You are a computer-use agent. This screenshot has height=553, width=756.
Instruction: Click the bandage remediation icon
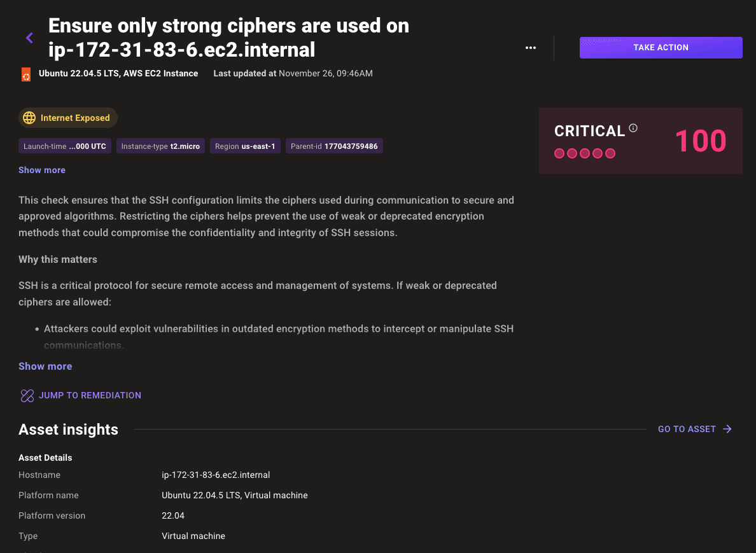coord(27,396)
